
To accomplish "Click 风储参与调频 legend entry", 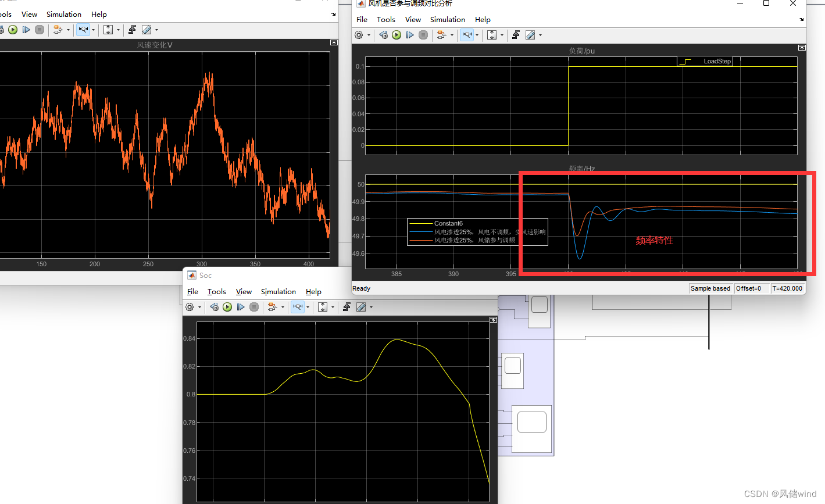I will click(x=462, y=240).
